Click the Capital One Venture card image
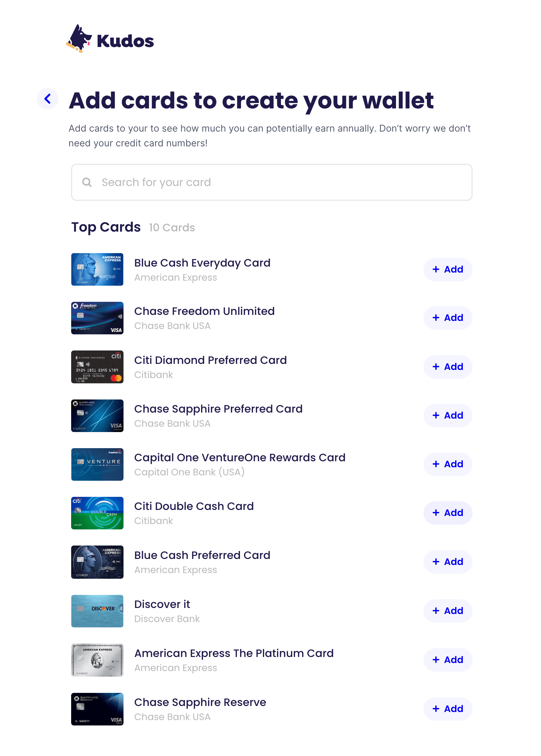Viewport: 541px width, 756px height. click(97, 464)
